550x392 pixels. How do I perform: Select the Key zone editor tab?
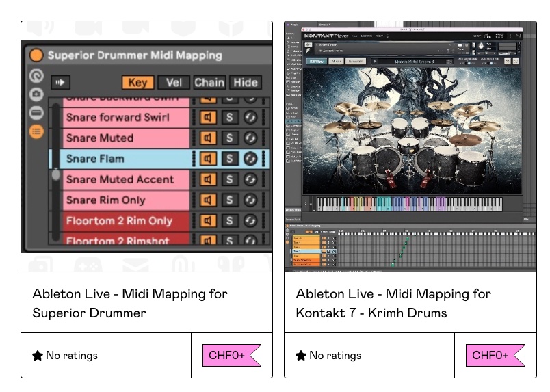(x=138, y=83)
